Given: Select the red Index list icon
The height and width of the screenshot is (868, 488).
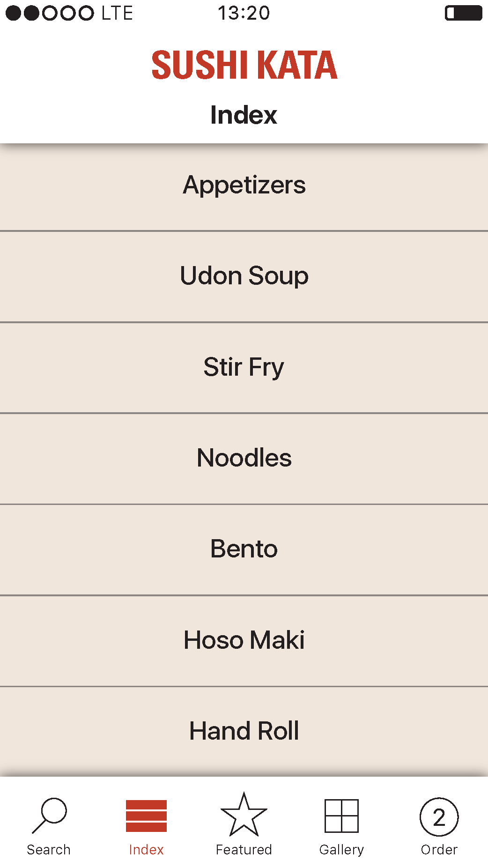Looking at the screenshot, I should (146, 816).
